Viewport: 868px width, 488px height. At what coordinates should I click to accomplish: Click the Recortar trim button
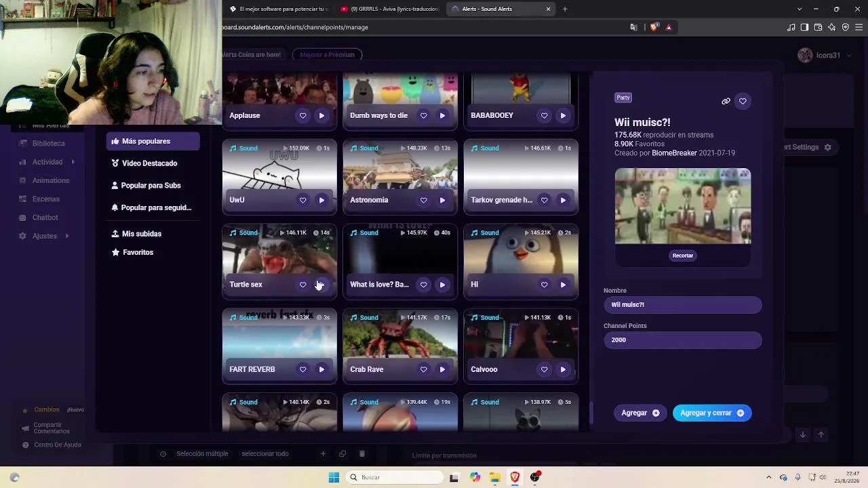click(683, 256)
